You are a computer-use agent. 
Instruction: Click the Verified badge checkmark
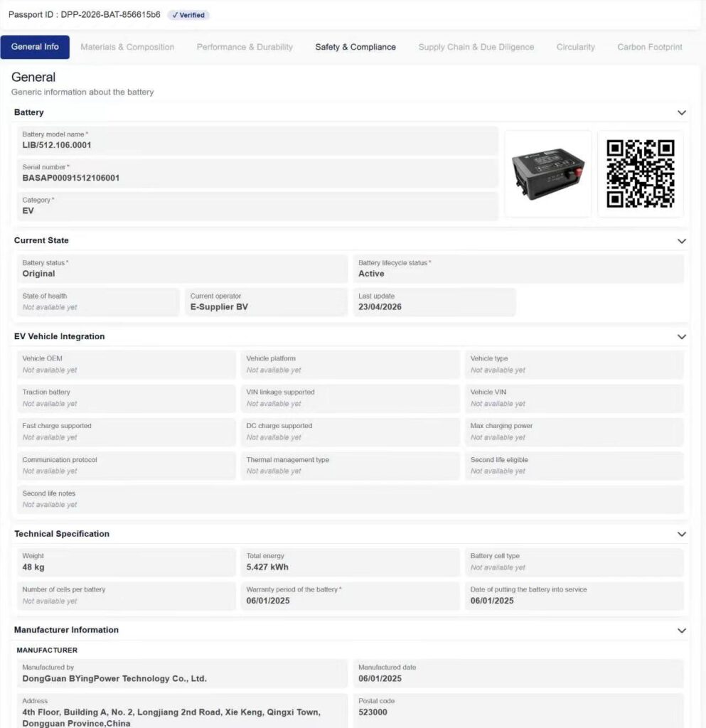175,16
